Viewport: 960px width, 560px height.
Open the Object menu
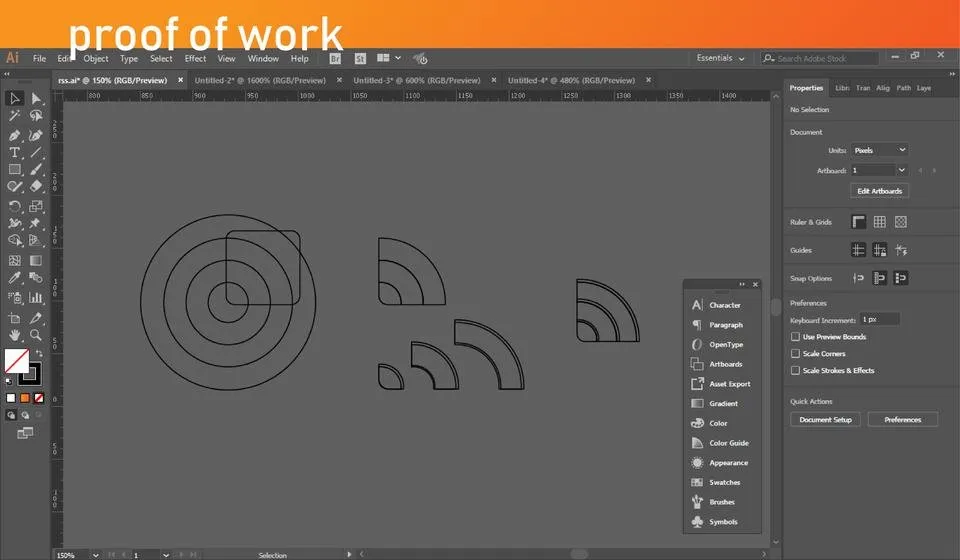click(96, 59)
